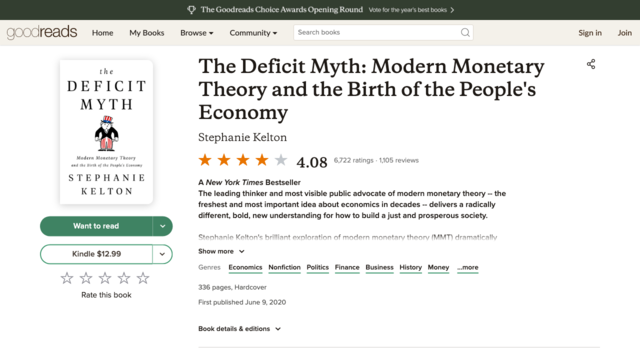640x360 pixels.
Task: Click the search magnifier icon
Action: click(x=465, y=33)
